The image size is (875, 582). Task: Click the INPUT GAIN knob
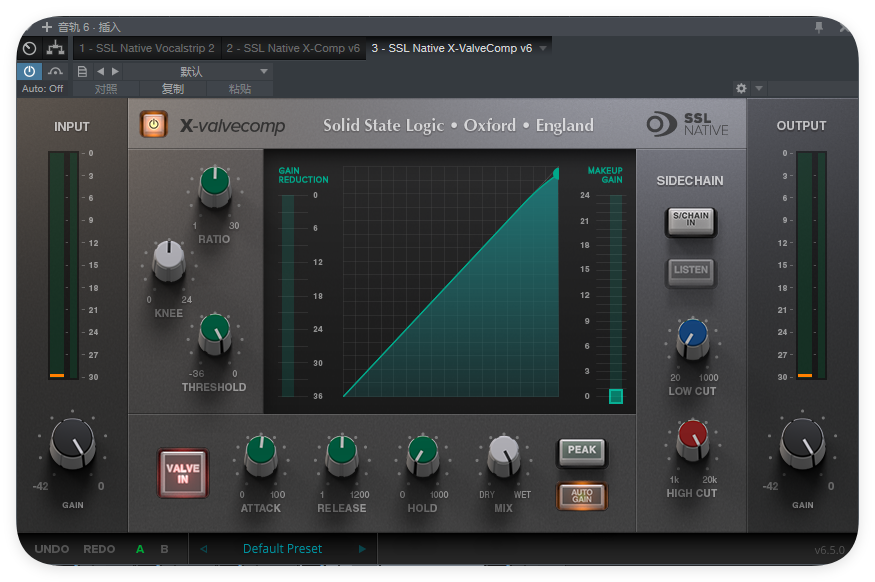73,444
